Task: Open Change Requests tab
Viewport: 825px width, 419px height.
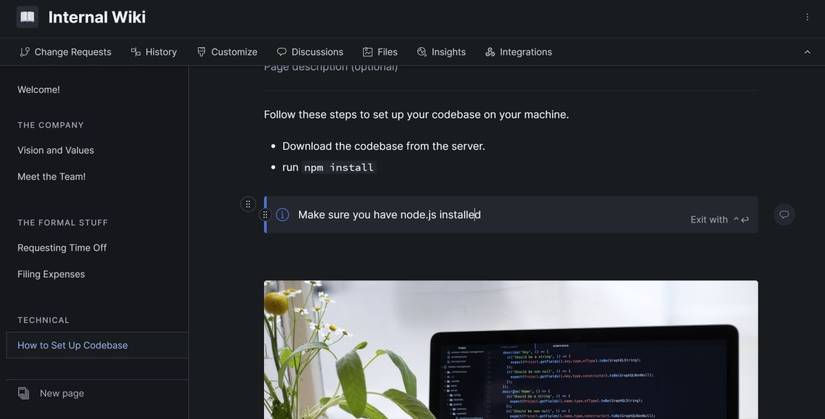Action: (65, 52)
